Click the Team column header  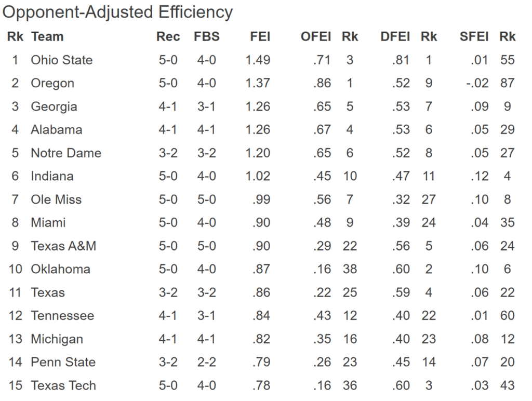click(x=47, y=37)
